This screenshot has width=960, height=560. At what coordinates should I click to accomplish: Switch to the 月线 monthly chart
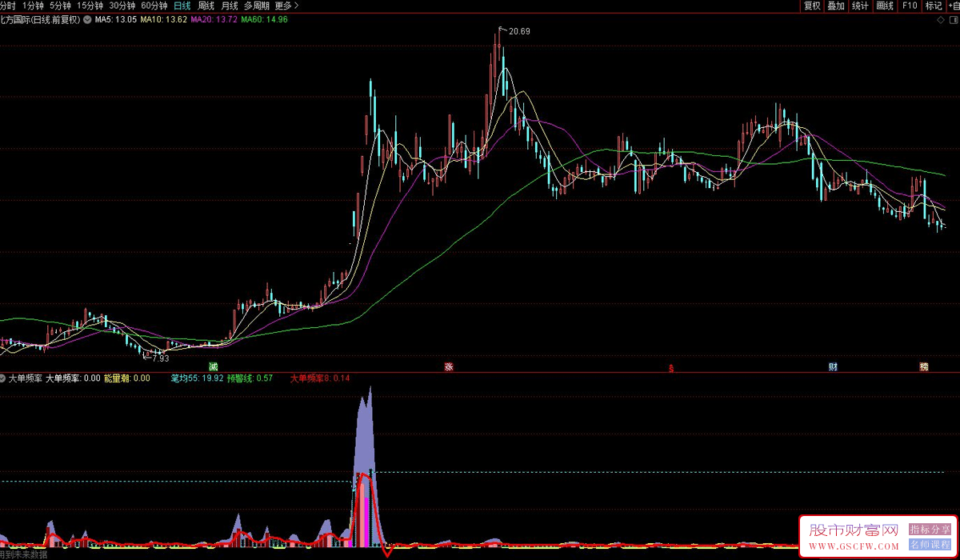click(x=230, y=6)
